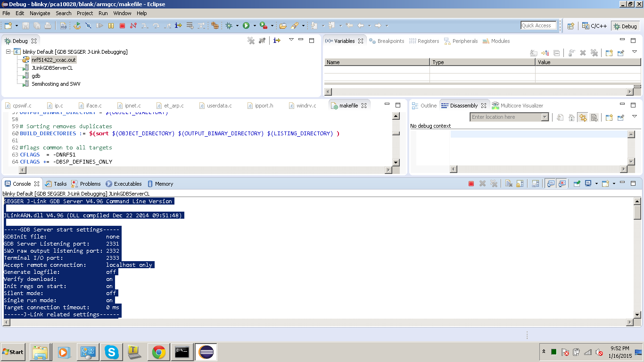Switch to the Peripherals tab
The image size is (644, 362).
(x=461, y=41)
